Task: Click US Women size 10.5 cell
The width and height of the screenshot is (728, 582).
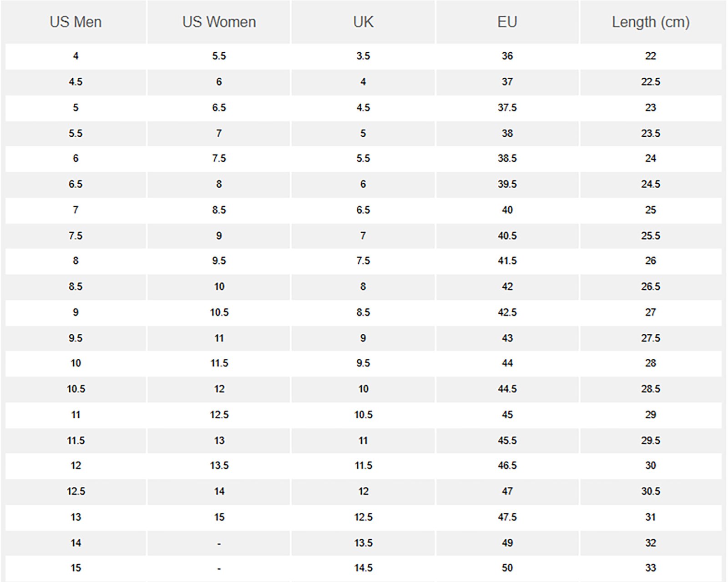Action: (219, 312)
